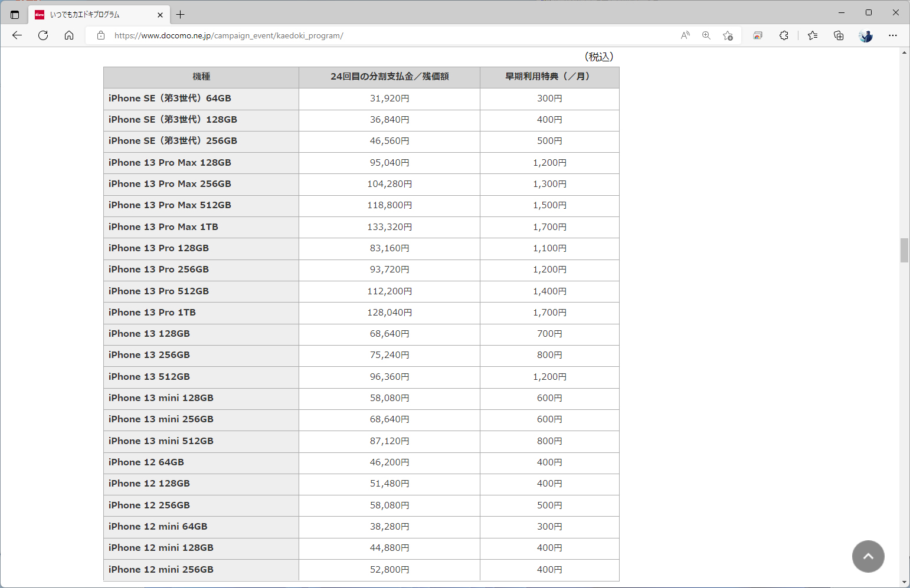The width and height of the screenshot is (910, 588).
Task: Zoom in using the magnifier icon
Action: [706, 35]
